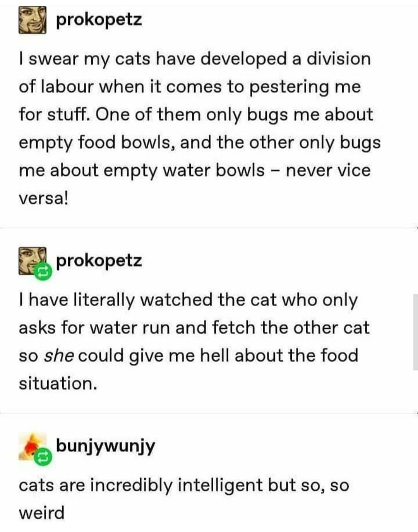Click the word "situation." in second post
Image resolution: width=418 pixels, height=532 pixels.
point(58,383)
